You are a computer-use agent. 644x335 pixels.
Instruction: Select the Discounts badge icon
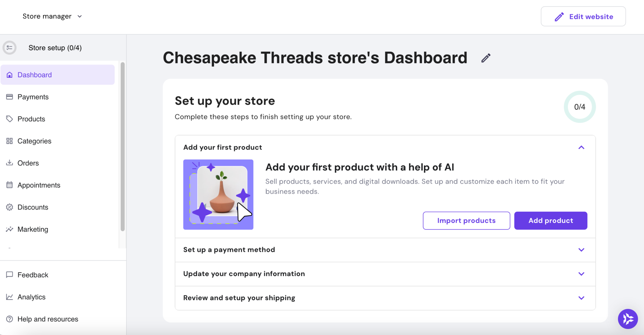(x=9, y=207)
